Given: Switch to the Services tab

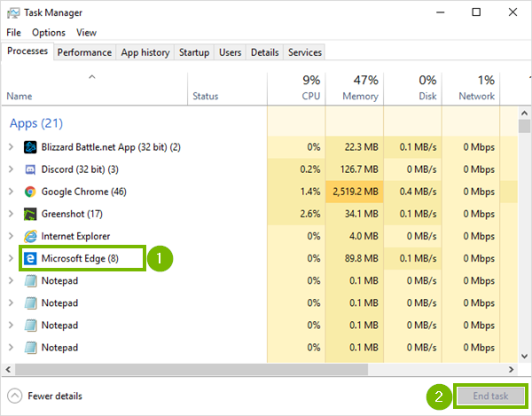Looking at the screenshot, I should click(305, 52).
